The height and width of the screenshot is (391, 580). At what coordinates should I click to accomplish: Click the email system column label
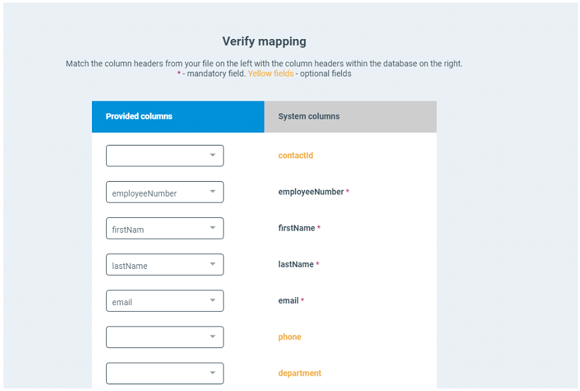pos(291,300)
